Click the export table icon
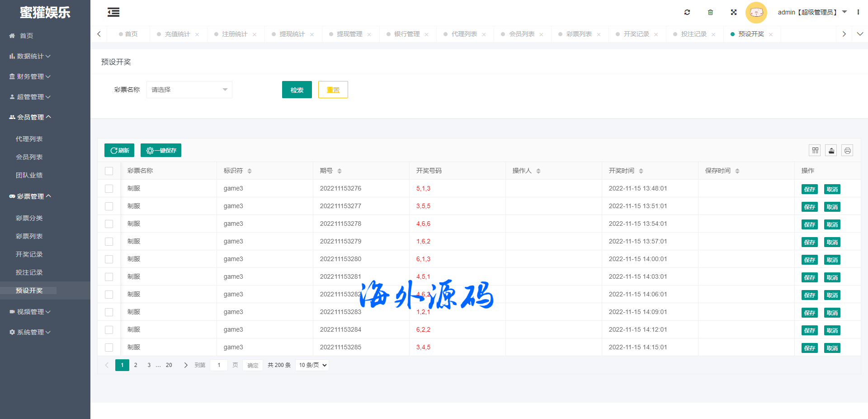Viewport: 868px width, 419px height. coord(831,150)
